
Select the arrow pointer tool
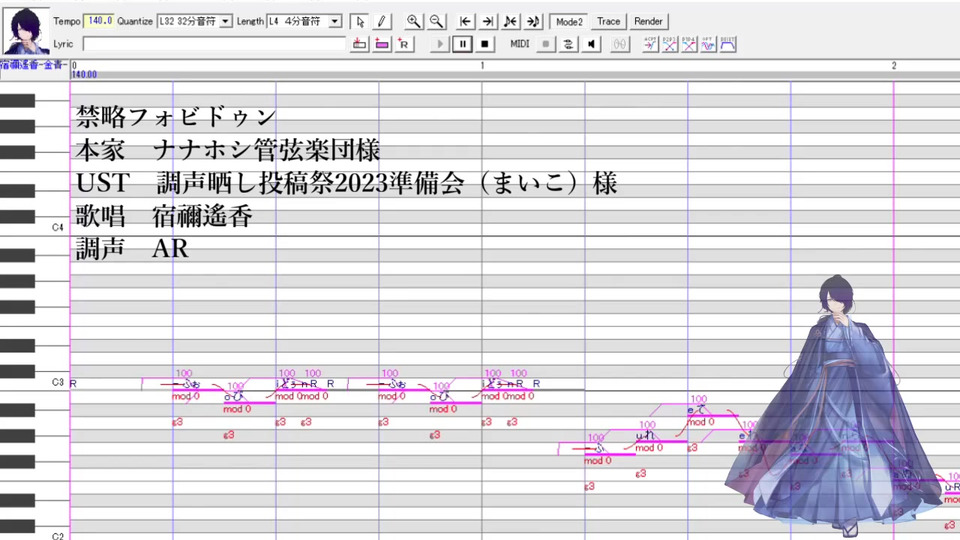[360, 21]
